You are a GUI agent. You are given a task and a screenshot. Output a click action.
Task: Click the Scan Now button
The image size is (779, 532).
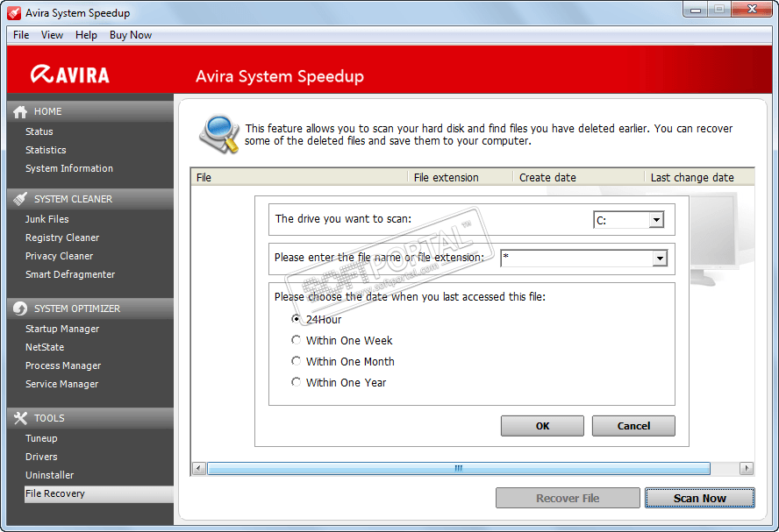point(699,498)
